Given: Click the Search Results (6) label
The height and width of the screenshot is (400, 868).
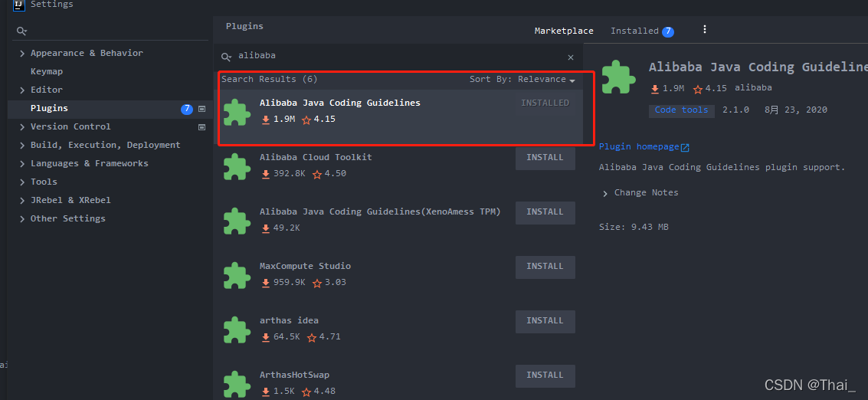Looking at the screenshot, I should point(270,79).
